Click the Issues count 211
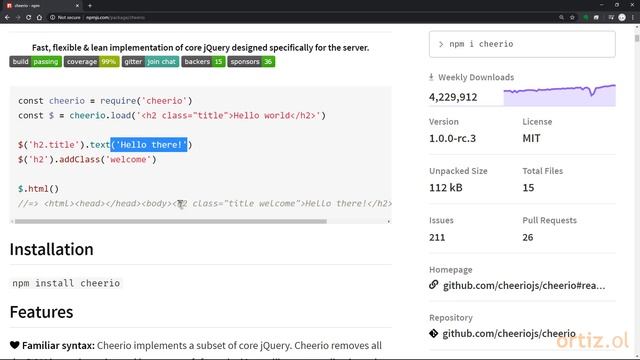The image size is (640, 360). (437, 237)
